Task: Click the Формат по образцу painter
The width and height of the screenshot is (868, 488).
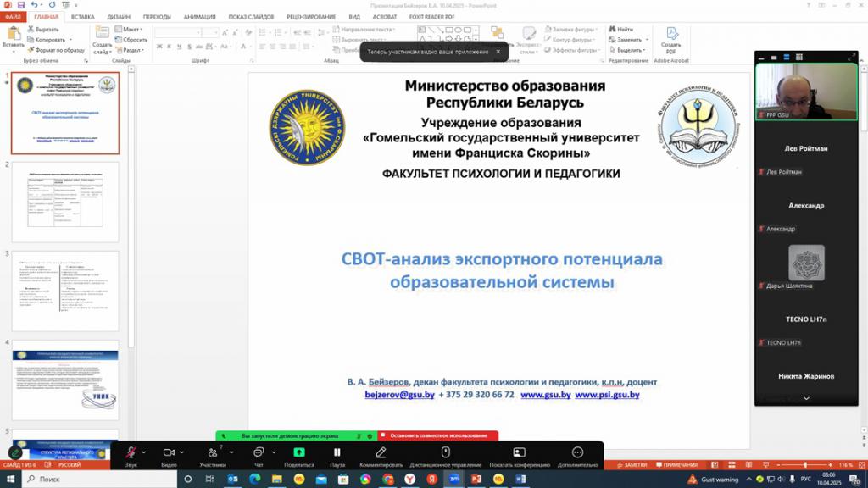Action: [56, 50]
